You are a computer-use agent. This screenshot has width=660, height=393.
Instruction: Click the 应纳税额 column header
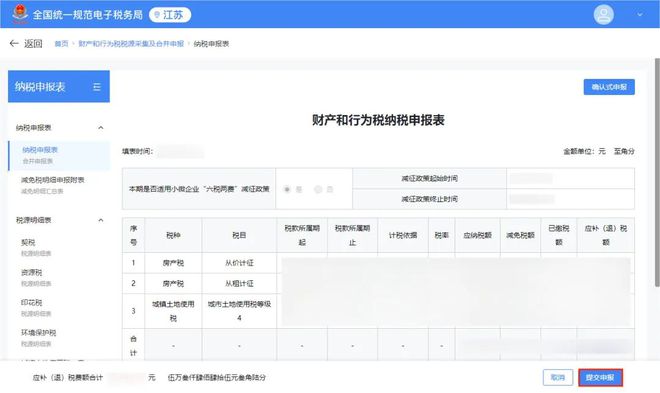point(477,235)
